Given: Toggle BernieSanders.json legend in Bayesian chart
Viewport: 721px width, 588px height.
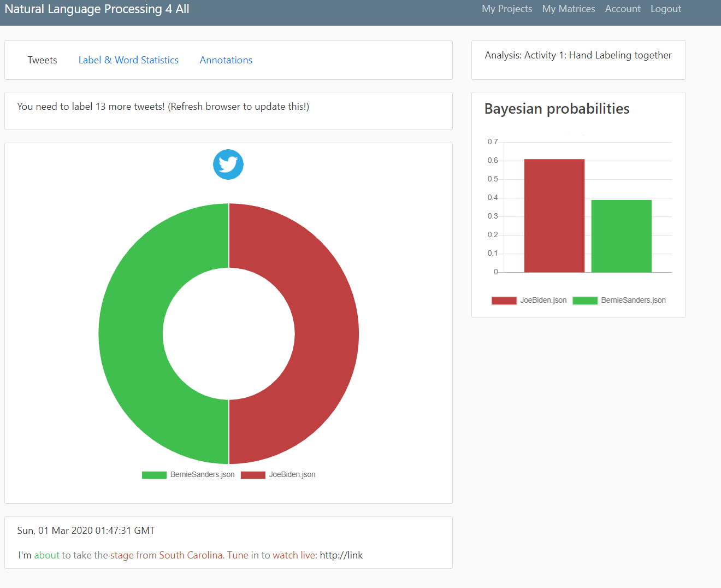Looking at the screenshot, I should tap(619, 301).
